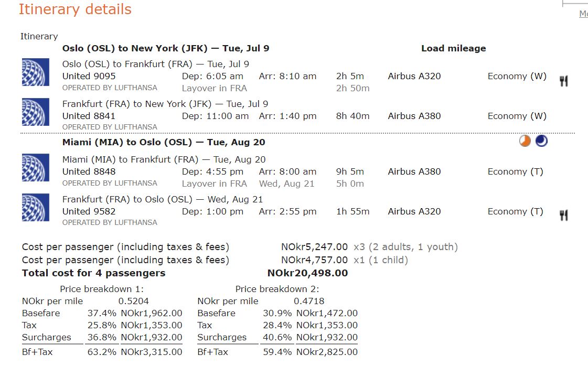Click the Price breakdown 1 heading
Viewport: 588px width, 366px height.
[102, 289]
